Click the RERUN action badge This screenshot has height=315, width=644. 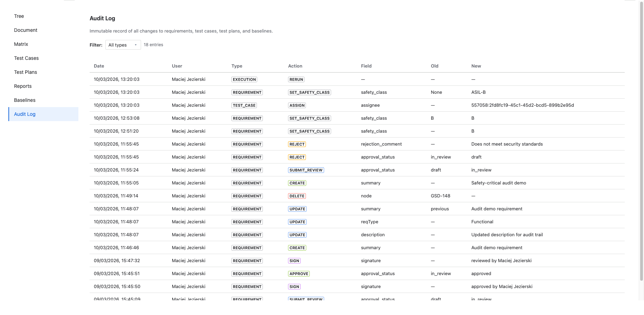(x=296, y=79)
